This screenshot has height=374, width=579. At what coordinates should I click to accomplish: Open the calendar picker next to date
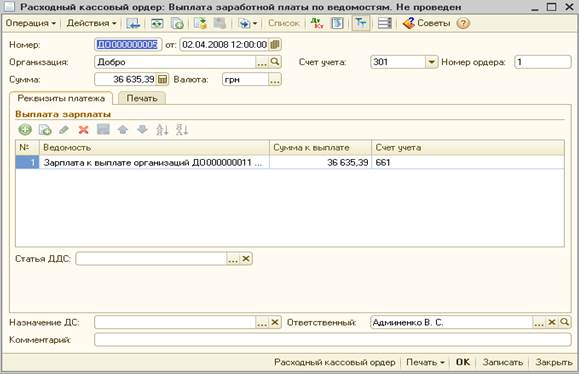tap(275, 45)
